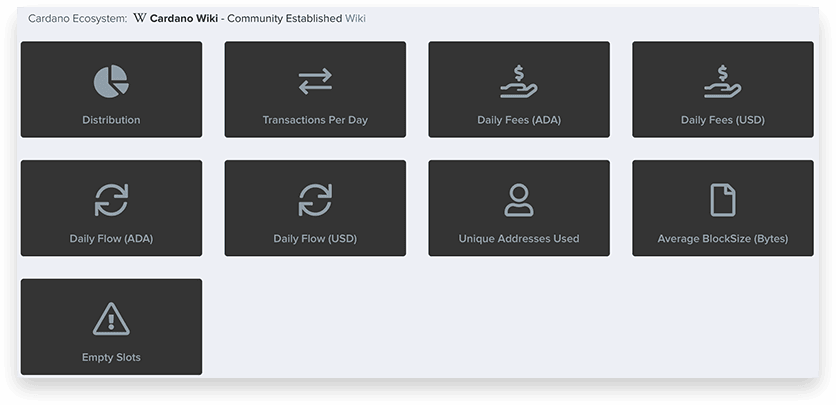Select the Distribution label
The image size is (836, 405).
(x=111, y=120)
